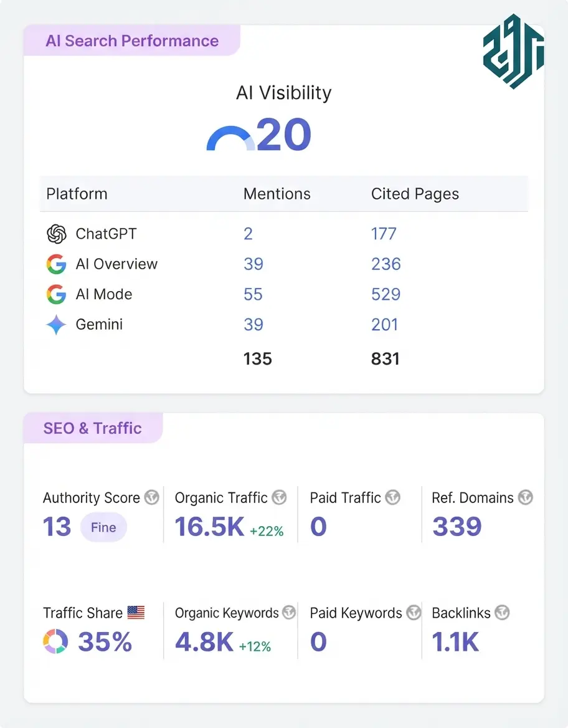The image size is (568, 728).
Task: Click the Backlinks value 1.1K
Action: (455, 641)
